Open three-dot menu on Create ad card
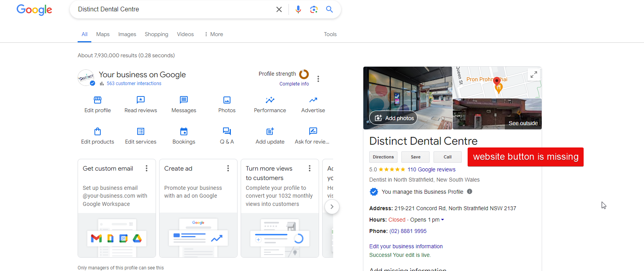This screenshot has height=271, width=644. [228, 168]
